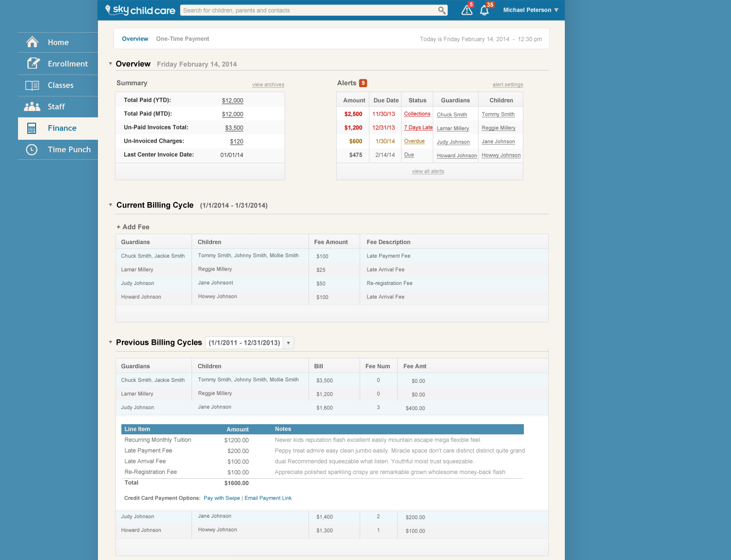
Task: Open the Previous Billing Cycles date dropdown
Action: click(289, 343)
